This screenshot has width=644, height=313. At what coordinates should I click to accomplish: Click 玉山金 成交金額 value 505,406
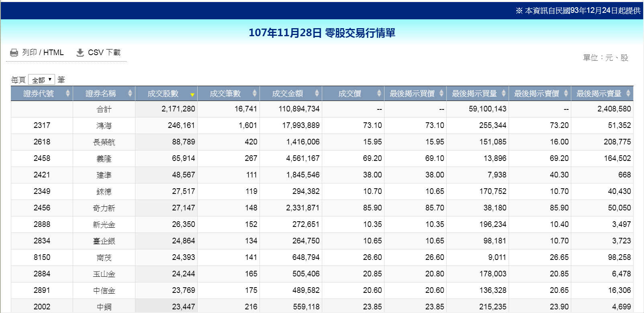pos(306,274)
